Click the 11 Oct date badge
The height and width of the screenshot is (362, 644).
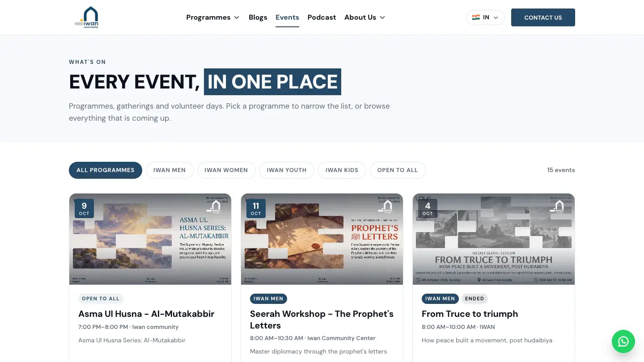[256, 208]
